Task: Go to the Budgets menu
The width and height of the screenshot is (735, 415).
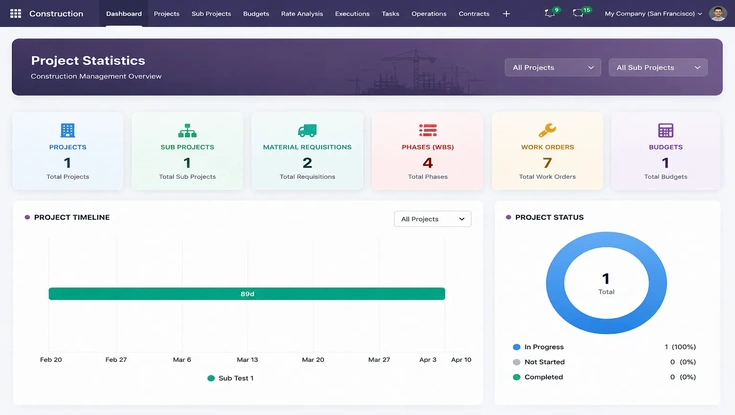Action: (x=256, y=14)
